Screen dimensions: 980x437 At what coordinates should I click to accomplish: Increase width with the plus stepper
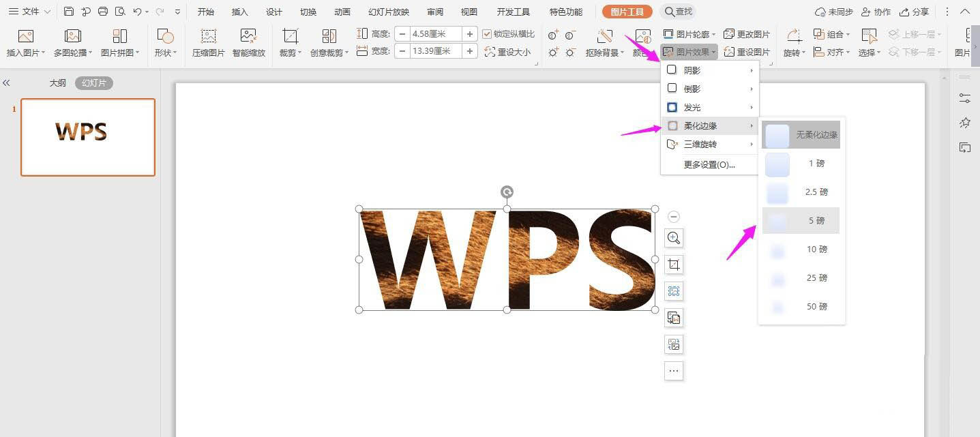pos(470,51)
